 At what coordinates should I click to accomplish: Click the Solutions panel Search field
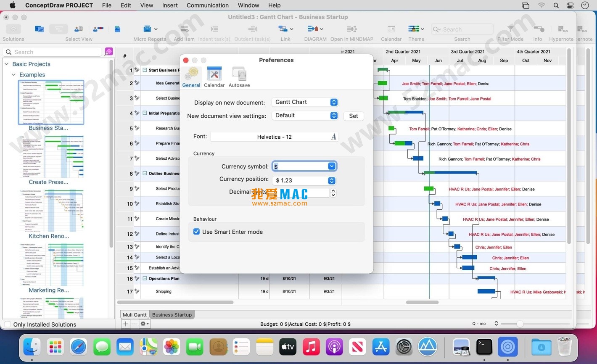pos(53,52)
